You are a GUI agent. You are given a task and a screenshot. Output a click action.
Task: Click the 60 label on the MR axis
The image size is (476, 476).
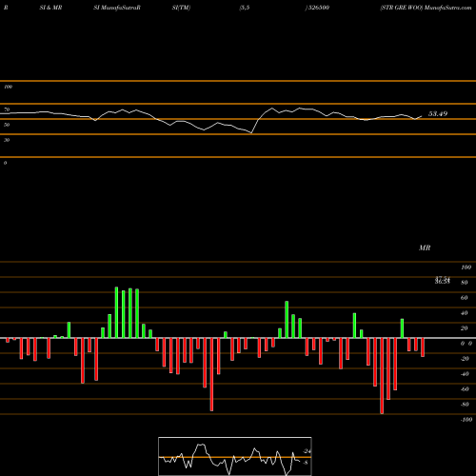(x=465, y=298)
